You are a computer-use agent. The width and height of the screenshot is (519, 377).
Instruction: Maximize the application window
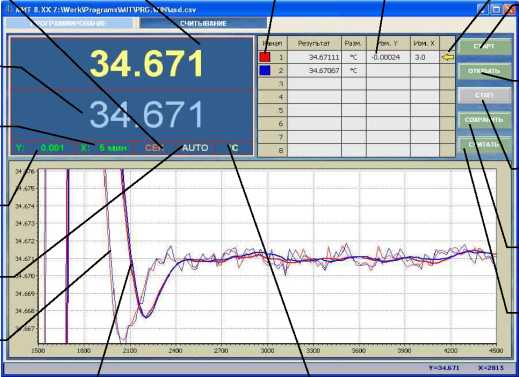click(496, 9)
